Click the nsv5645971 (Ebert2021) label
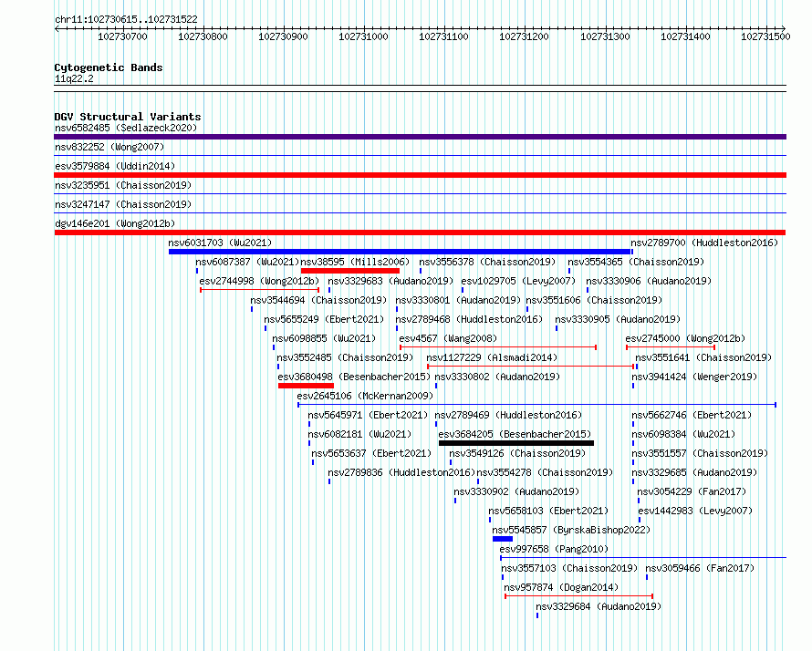The width and height of the screenshot is (812, 651). pos(368,415)
